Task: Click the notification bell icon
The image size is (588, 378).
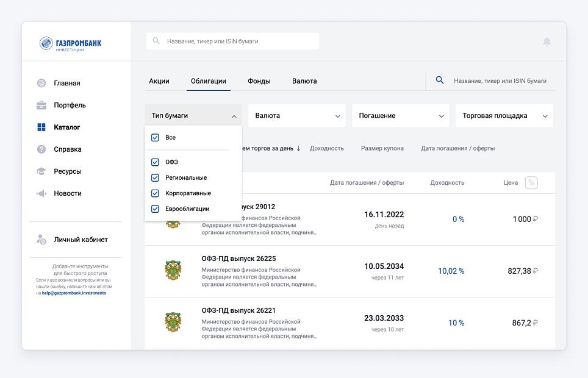Action: (x=547, y=41)
